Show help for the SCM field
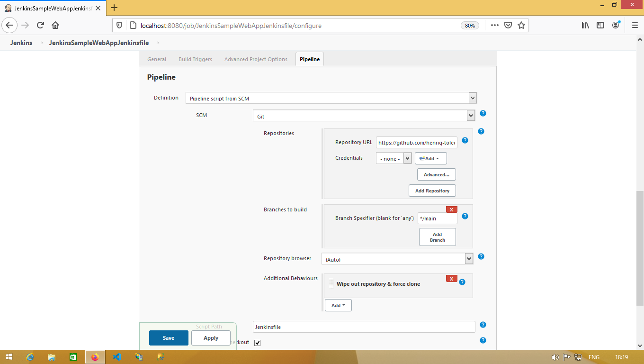The height and width of the screenshot is (364, 644). (x=483, y=113)
